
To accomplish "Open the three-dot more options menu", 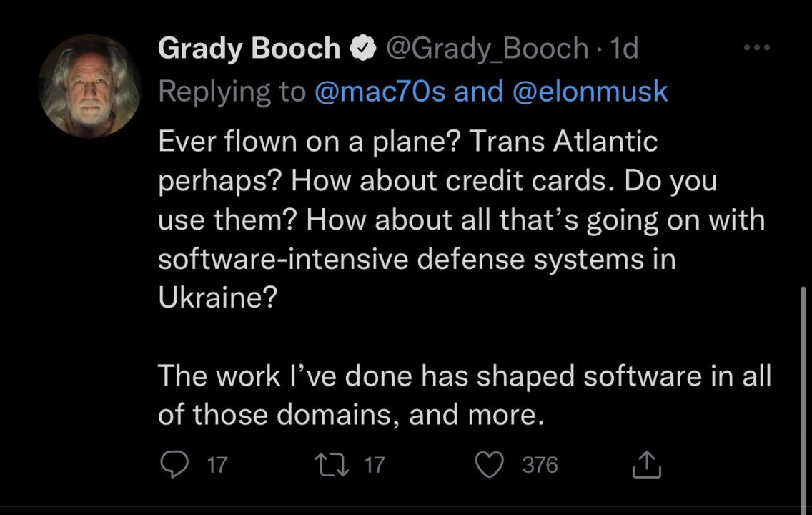I will [756, 48].
